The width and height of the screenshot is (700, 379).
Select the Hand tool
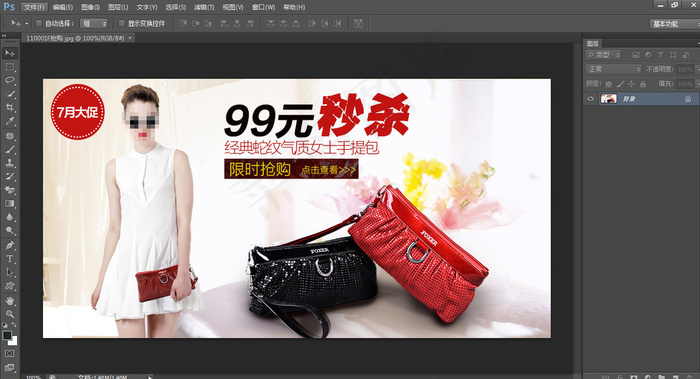[x=9, y=301]
